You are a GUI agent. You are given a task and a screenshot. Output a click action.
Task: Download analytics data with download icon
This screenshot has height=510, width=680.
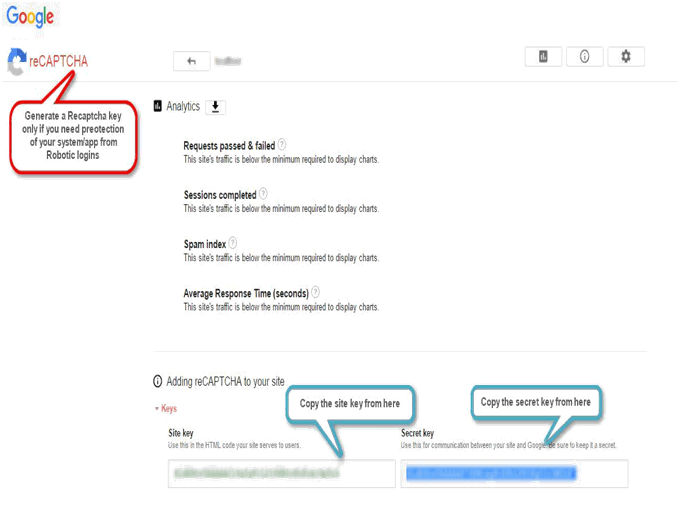[215, 107]
